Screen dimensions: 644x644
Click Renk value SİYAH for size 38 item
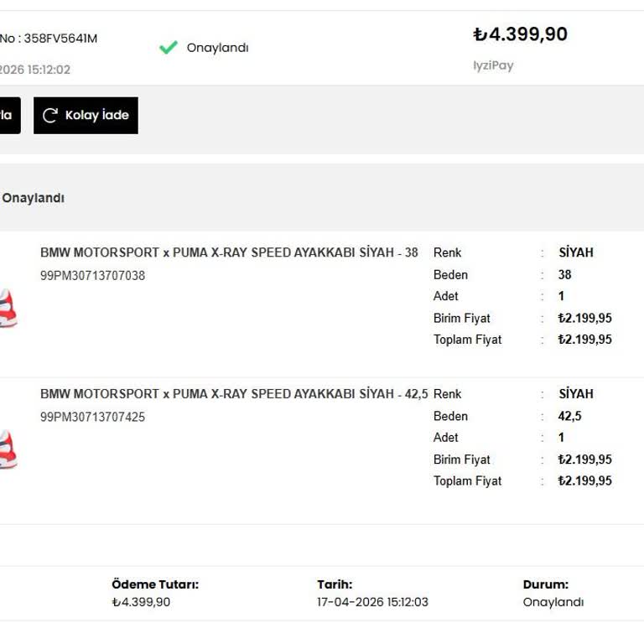[576, 252]
